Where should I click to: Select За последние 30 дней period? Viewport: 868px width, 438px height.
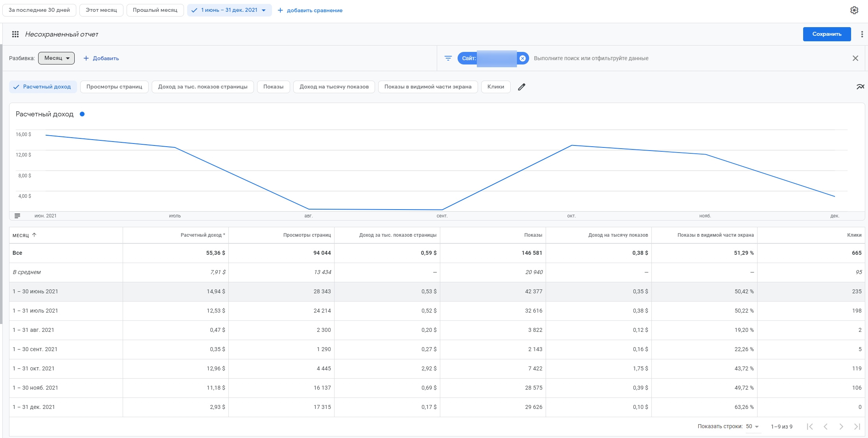(39, 10)
